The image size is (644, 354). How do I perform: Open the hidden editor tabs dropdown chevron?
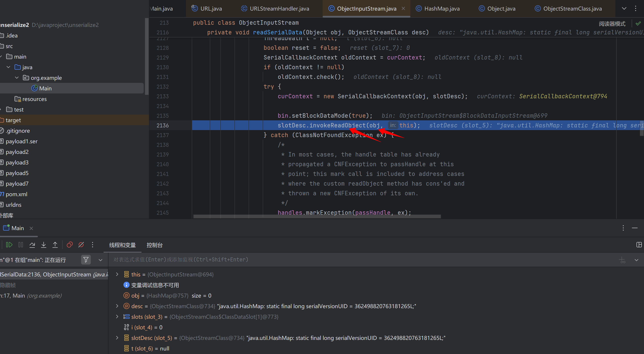click(624, 9)
